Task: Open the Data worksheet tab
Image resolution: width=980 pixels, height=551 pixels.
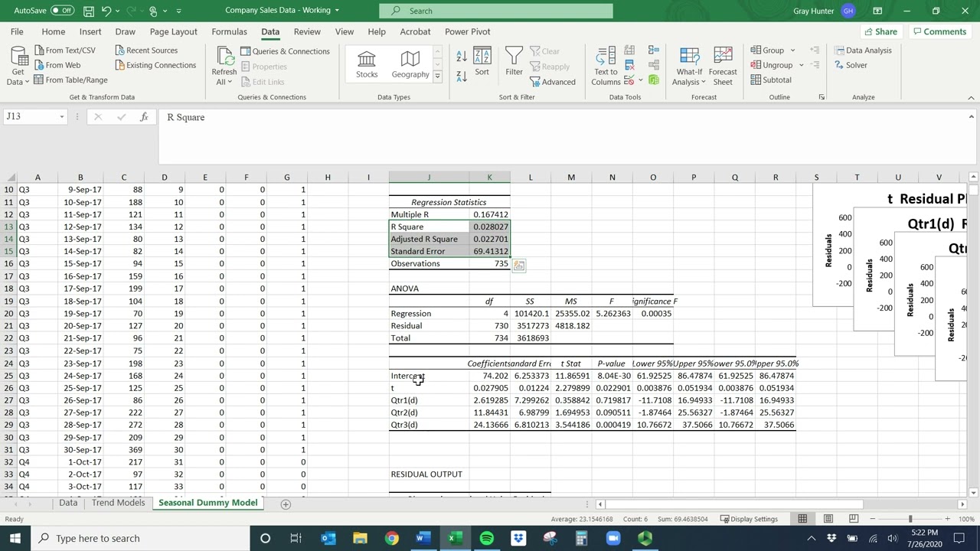Action: pos(68,503)
